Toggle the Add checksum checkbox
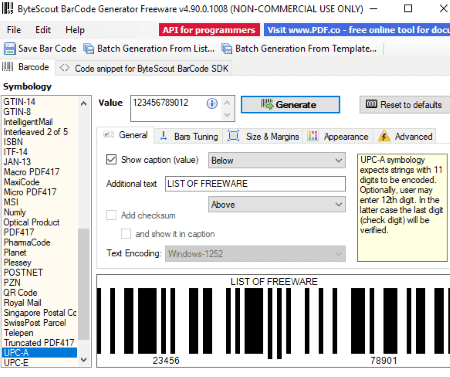The width and height of the screenshot is (450, 377). pos(111,215)
